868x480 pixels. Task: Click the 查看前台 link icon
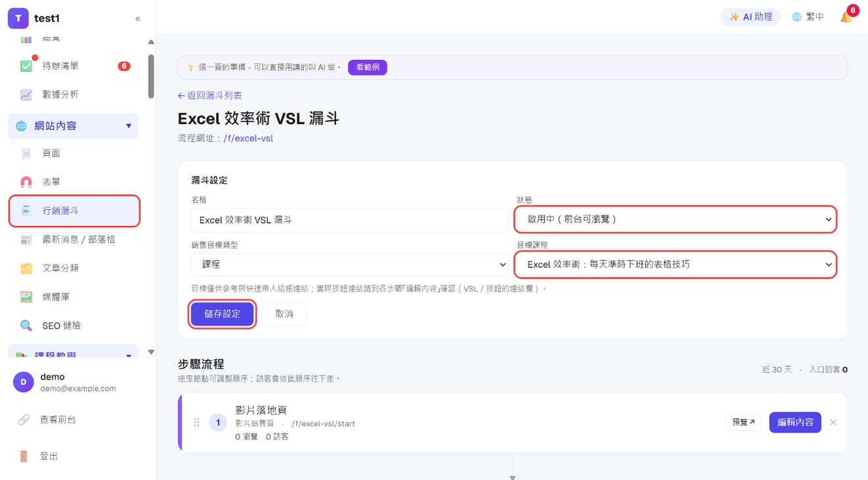pyautogui.click(x=24, y=420)
